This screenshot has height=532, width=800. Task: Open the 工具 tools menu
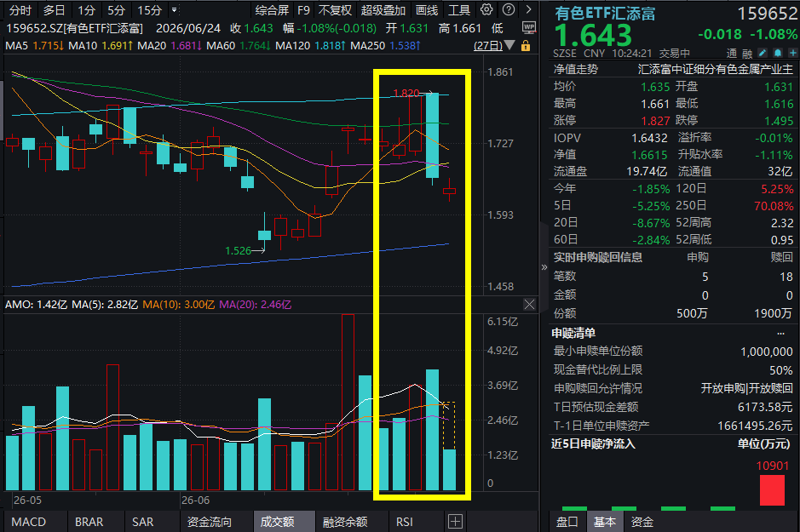click(x=459, y=10)
